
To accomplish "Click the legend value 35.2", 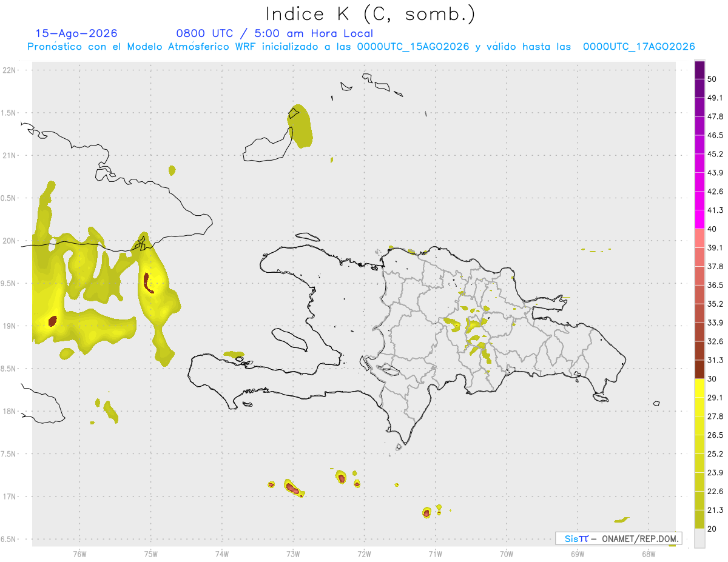I will pos(715,304).
